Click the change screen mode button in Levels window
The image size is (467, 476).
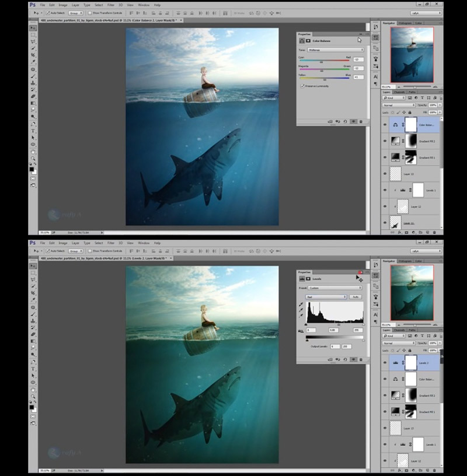coord(33,423)
